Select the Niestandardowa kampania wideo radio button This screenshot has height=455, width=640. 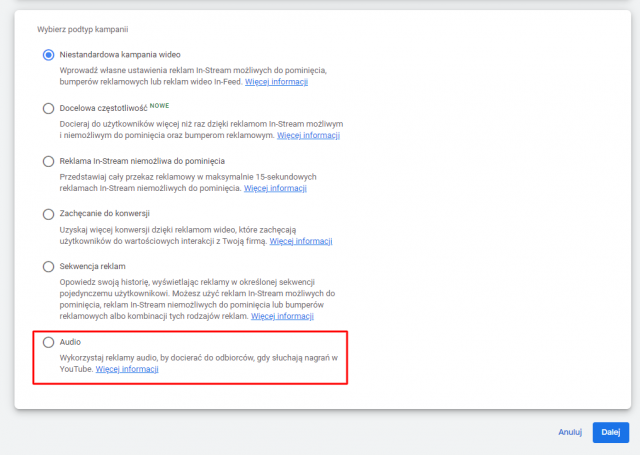[48, 54]
